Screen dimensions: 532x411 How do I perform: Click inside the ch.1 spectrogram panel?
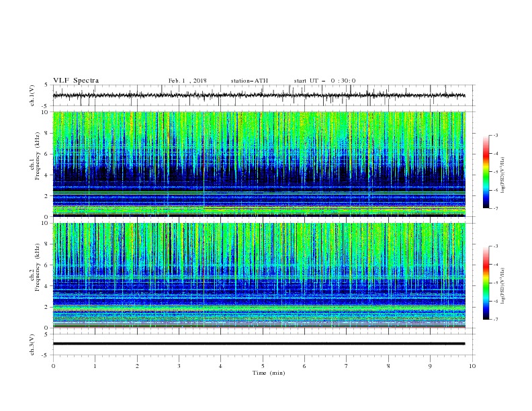[x=259, y=164]
